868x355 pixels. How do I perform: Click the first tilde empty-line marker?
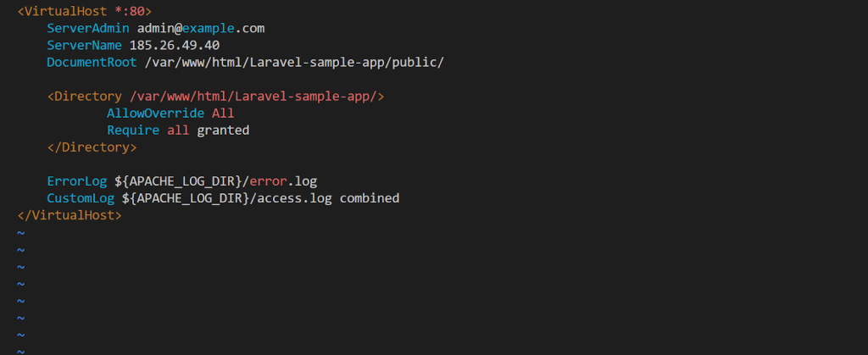pyautogui.click(x=20, y=232)
